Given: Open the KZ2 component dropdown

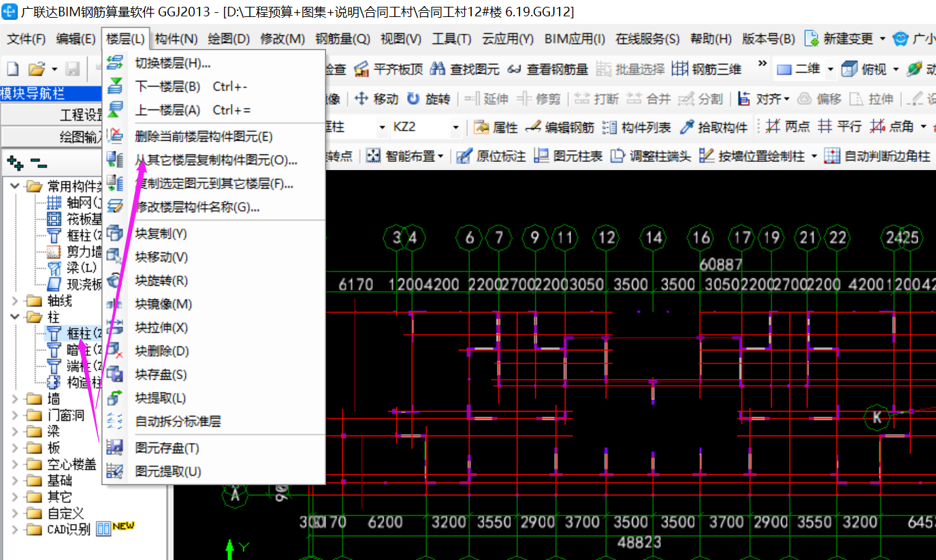Looking at the screenshot, I should 455,127.
